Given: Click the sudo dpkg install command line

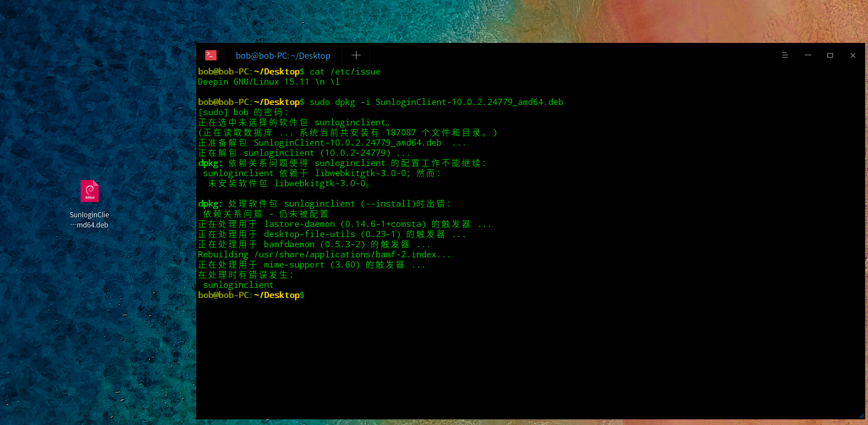Looking at the screenshot, I should click(434, 102).
